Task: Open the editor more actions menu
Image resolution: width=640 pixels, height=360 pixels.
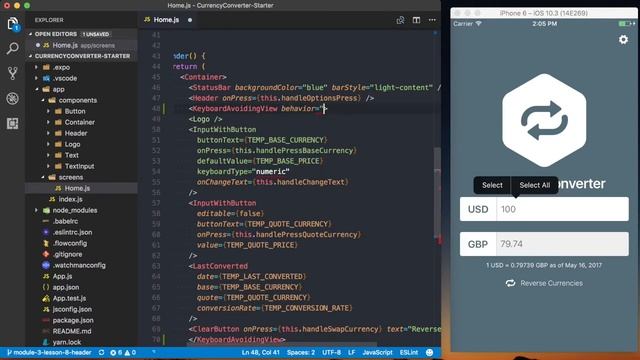Action: coord(432,20)
